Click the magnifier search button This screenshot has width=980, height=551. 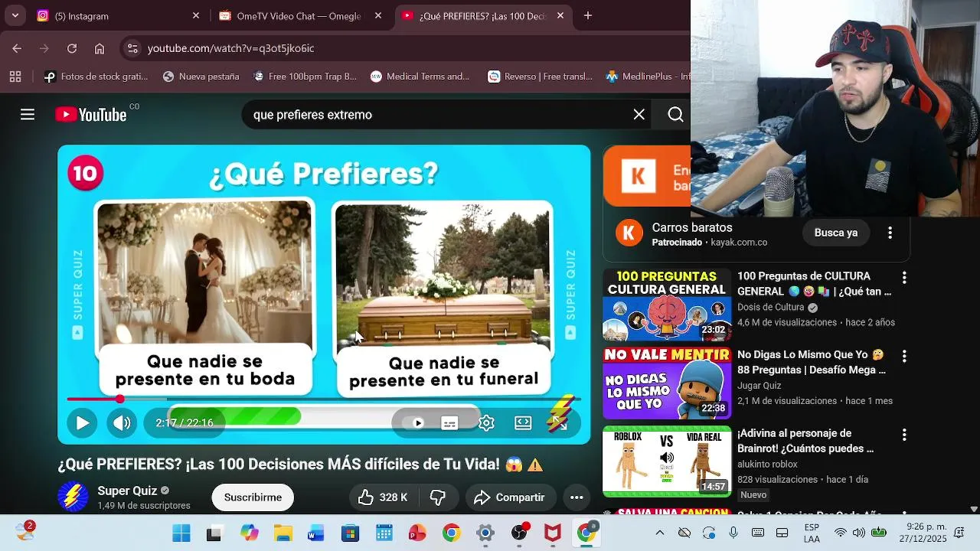tap(675, 115)
